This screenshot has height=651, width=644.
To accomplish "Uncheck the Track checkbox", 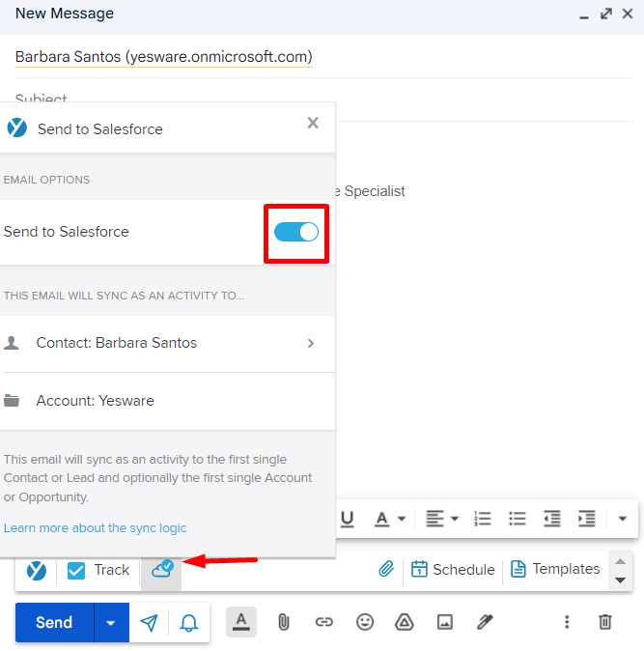I will pyautogui.click(x=76, y=570).
